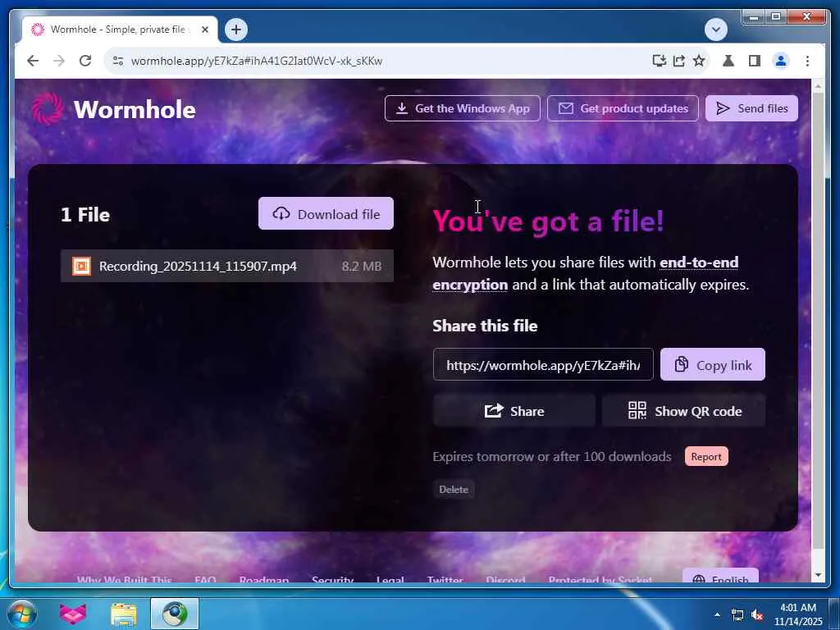Click the 8.2 MB file size text
The height and width of the screenshot is (630, 840).
(x=362, y=267)
